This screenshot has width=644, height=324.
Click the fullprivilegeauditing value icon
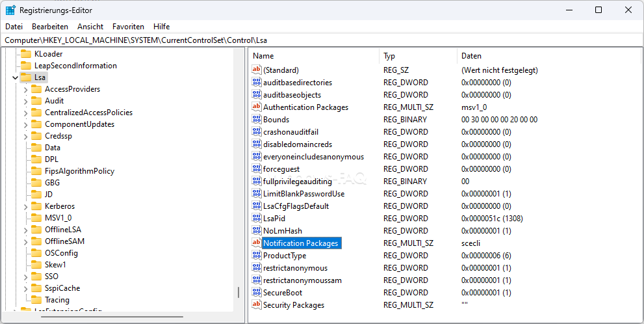257,181
